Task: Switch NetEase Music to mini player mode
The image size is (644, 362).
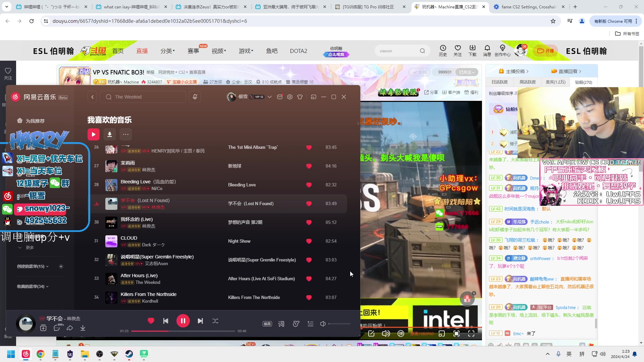Action: coord(314,97)
